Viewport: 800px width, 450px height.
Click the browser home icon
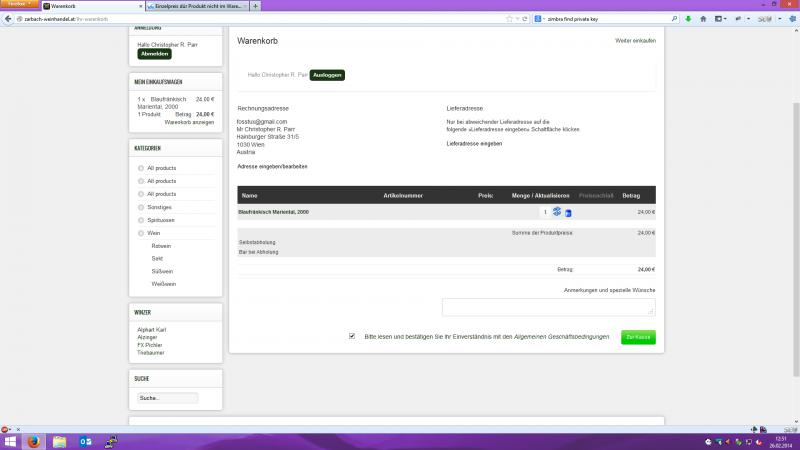click(x=701, y=19)
